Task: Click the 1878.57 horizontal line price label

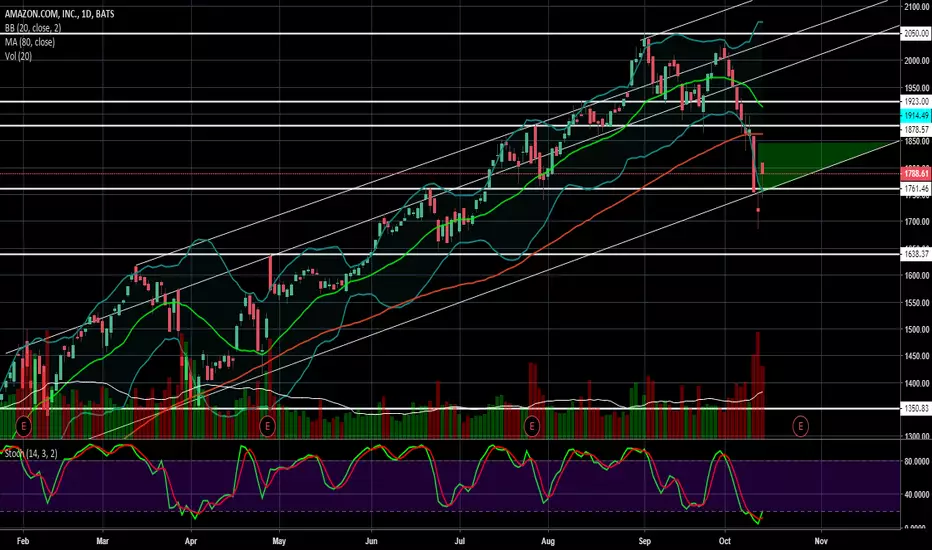Action: point(916,129)
